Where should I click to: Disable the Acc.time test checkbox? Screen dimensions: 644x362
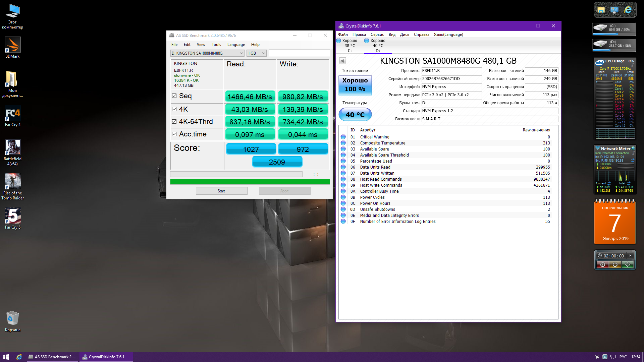(x=174, y=134)
